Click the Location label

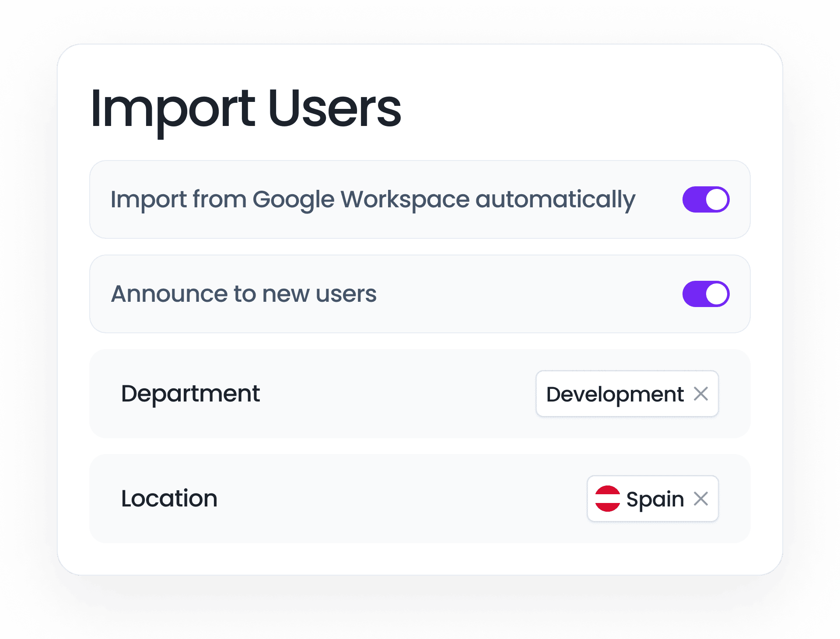(169, 499)
